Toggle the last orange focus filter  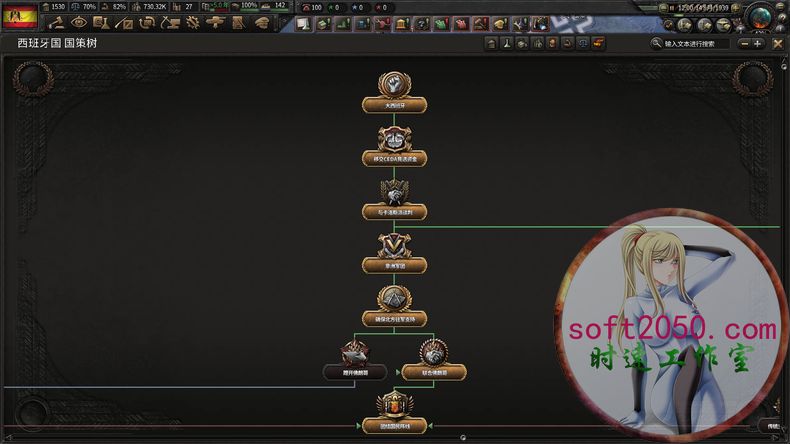click(598, 43)
